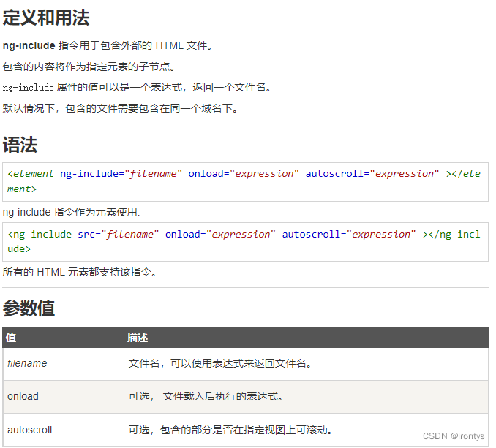
Task: Click ng-include="filename" attribute in first code block
Action: click(121, 174)
